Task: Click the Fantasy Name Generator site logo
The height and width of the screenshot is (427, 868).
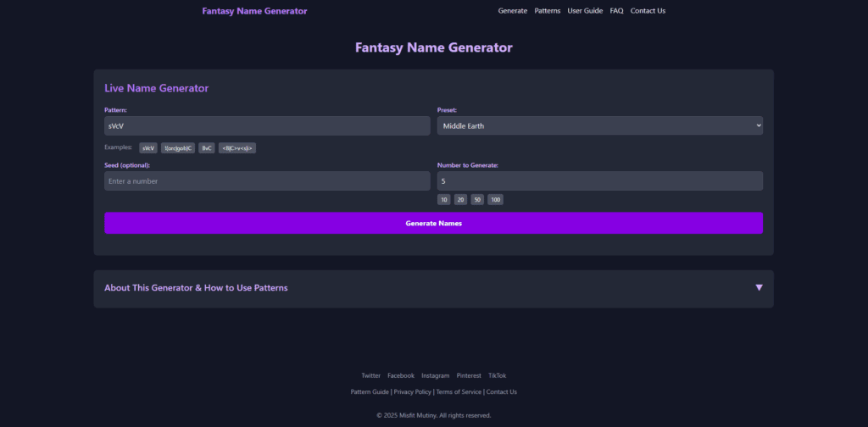Action: (254, 11)
